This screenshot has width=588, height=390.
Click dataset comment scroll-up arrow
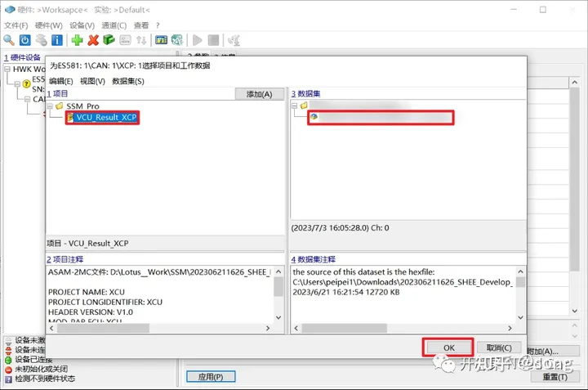coord(520,271)
